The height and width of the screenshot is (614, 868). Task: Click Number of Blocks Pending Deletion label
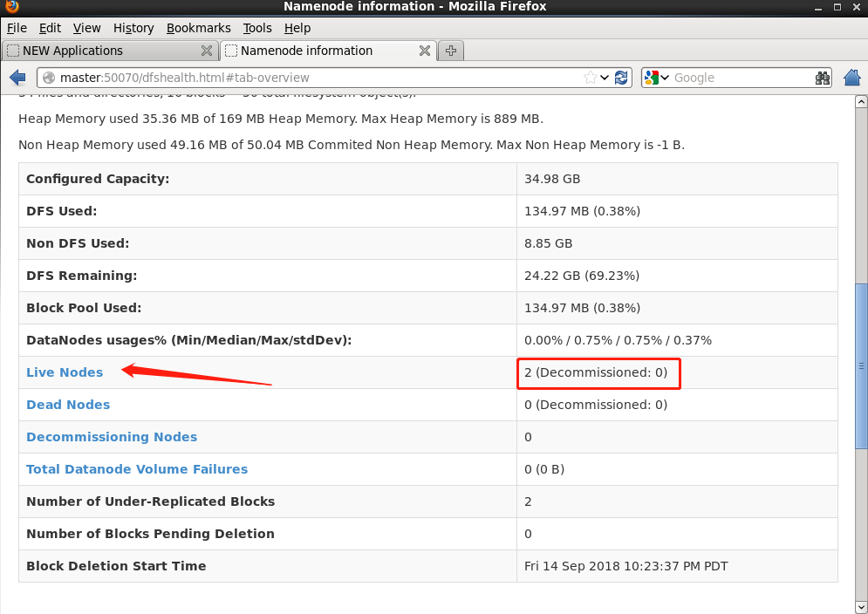[151, 534]
